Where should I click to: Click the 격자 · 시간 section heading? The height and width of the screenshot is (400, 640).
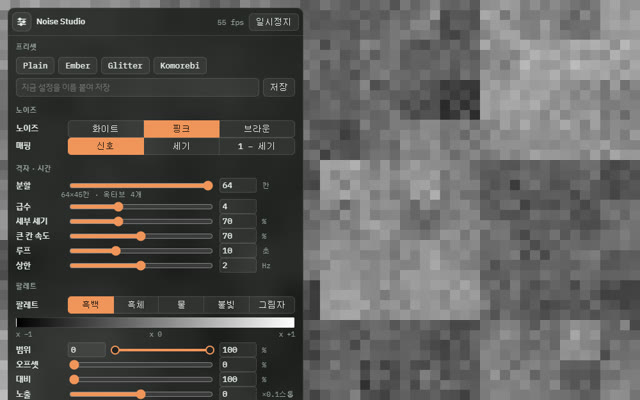point(33,169)
